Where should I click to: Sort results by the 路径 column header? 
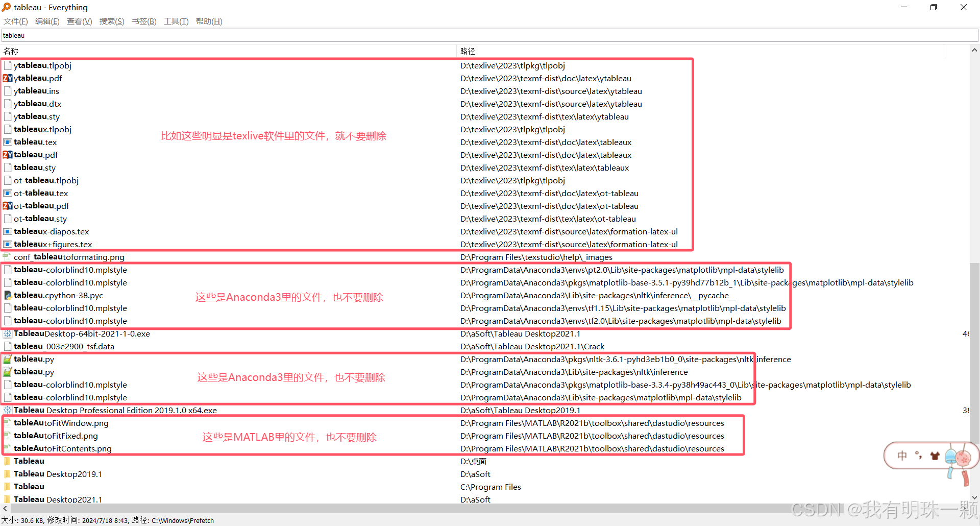(x=700, y=51)
